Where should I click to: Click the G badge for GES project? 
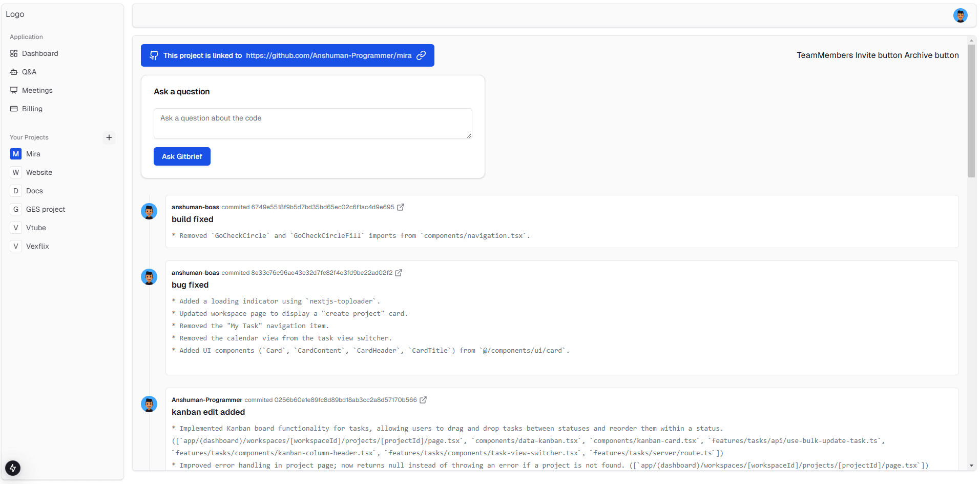tap(16, 209)
